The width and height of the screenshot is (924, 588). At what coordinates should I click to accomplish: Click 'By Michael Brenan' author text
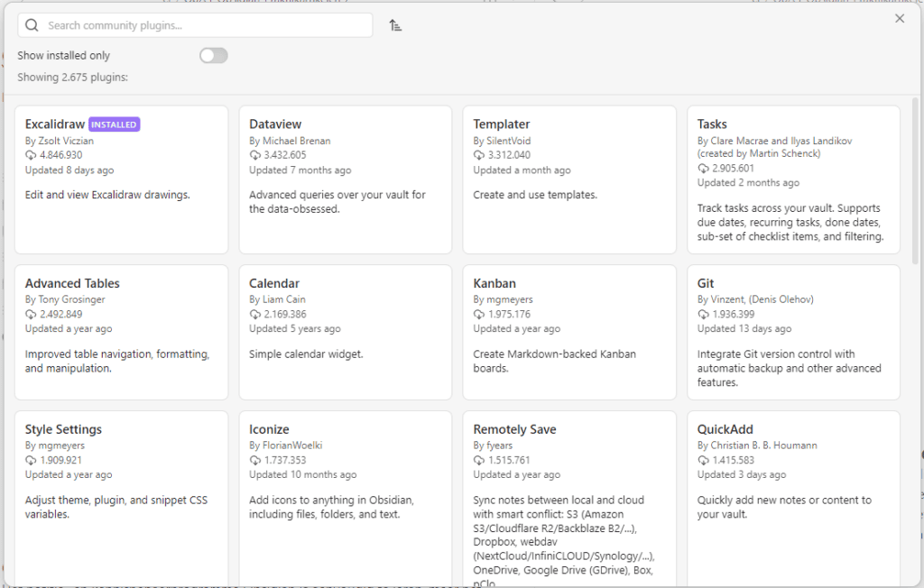point(290,141)
